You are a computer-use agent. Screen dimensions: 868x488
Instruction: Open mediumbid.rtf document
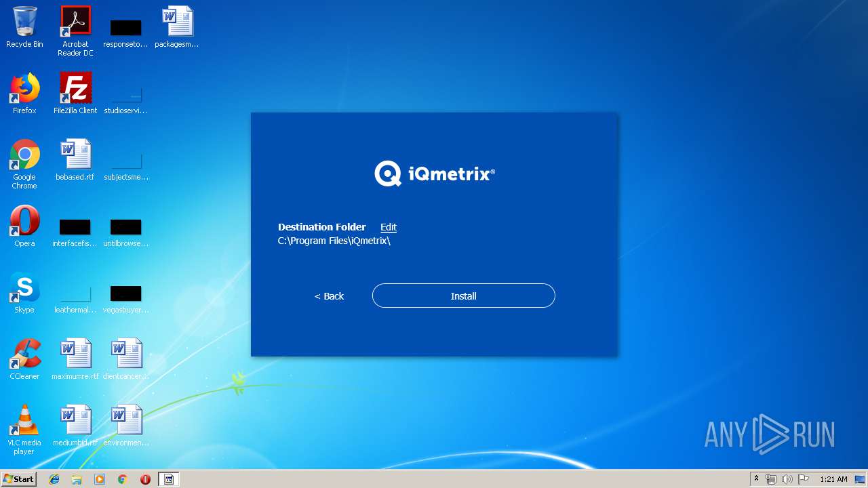[75, 426]
